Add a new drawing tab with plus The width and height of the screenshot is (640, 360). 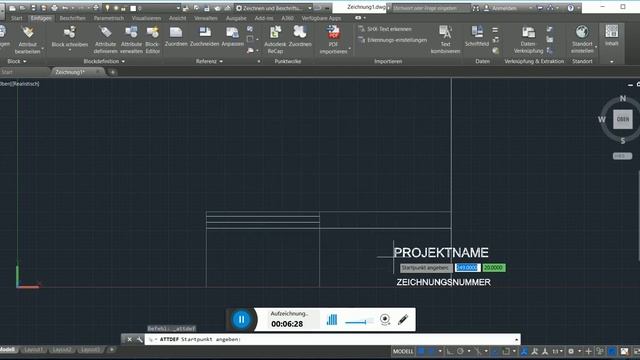(113, 72)
